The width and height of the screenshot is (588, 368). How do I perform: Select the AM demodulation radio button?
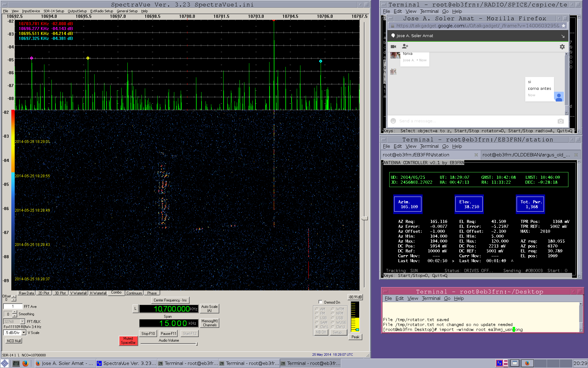point(317,309)
